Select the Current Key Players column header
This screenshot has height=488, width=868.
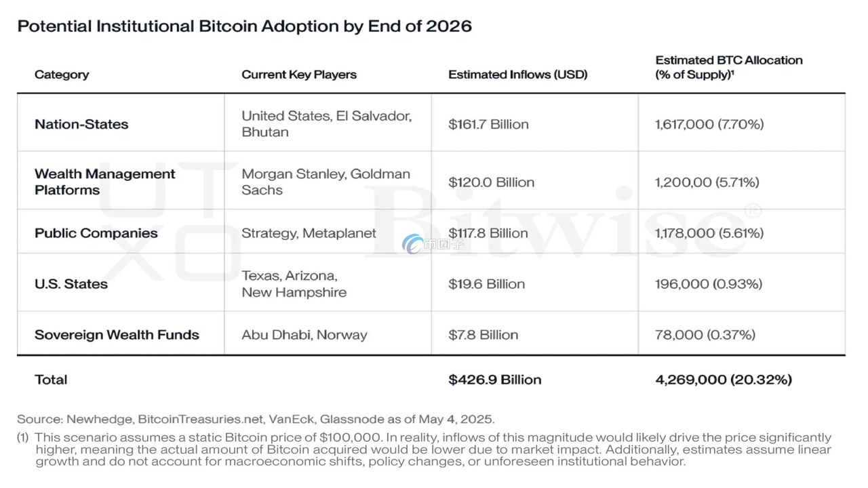click(299, 75)
